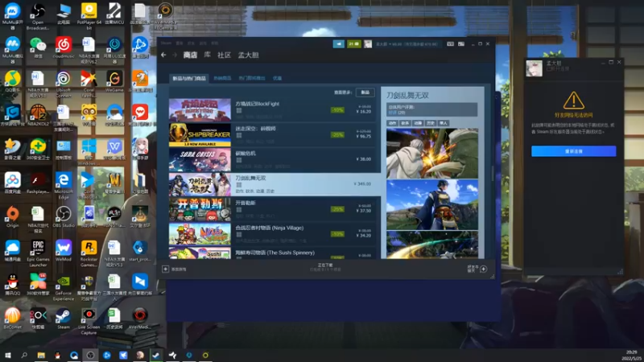Launch Ubisoft Connect shortcut
The height and width of the screenshot is (362, 644).
[64, 84]
